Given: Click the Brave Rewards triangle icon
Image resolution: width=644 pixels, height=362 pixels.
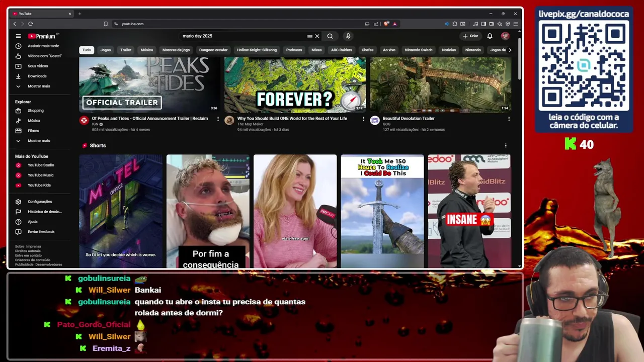Looking at the screenshot, I should 394,24.
